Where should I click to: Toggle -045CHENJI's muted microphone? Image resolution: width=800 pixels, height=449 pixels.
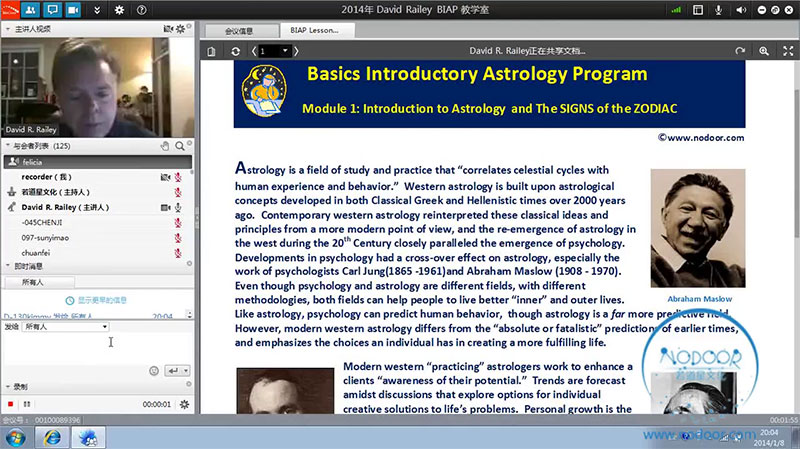coord(178,223)
